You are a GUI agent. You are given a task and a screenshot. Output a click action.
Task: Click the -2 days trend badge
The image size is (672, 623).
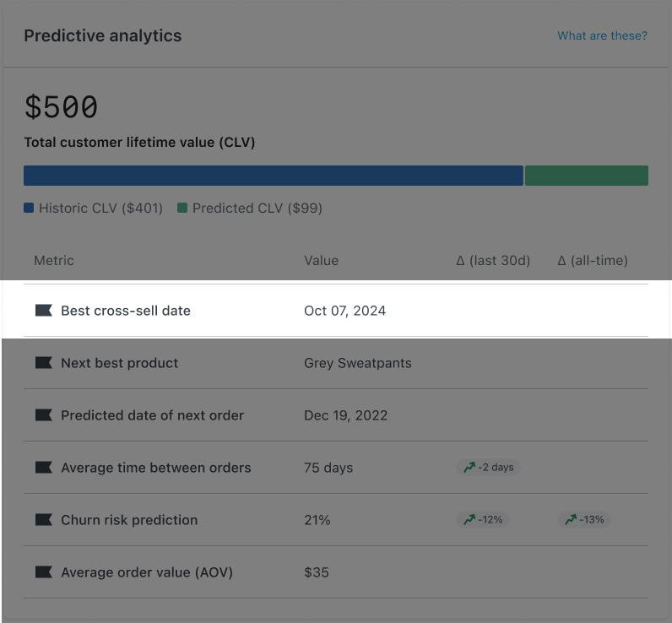pyautogui.click(x=488, y=467)
